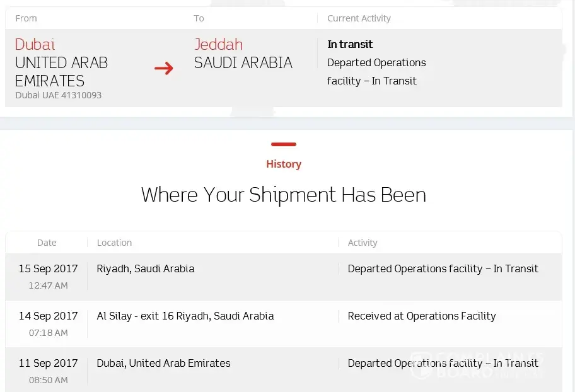
Task: Click the red arrow between origin and destination
Action: point(164,68)
